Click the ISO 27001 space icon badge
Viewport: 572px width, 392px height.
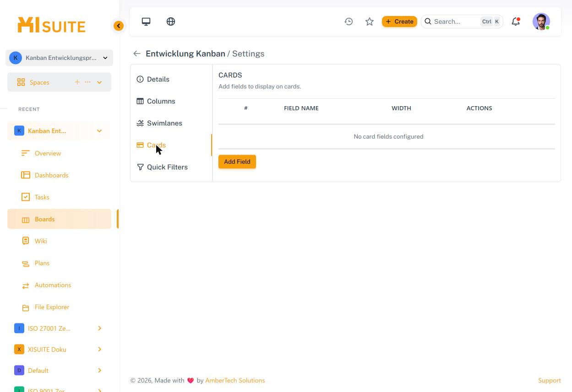[19, 328]
